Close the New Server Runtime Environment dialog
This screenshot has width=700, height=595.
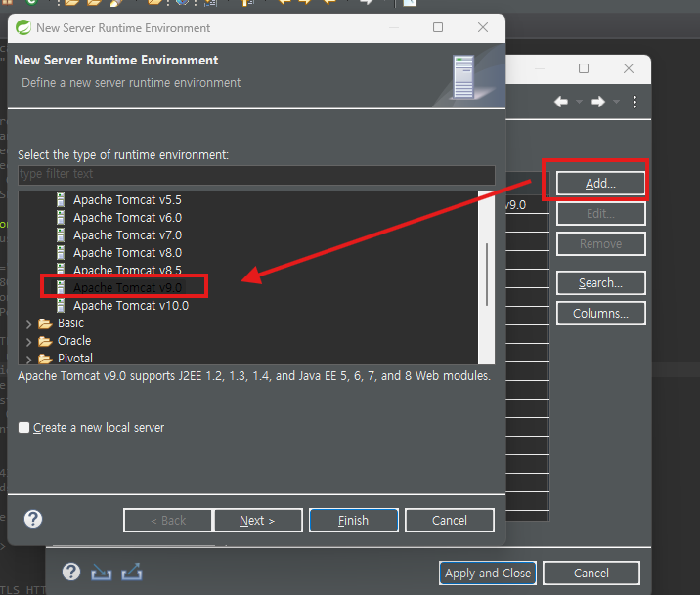tap(483, 27)
